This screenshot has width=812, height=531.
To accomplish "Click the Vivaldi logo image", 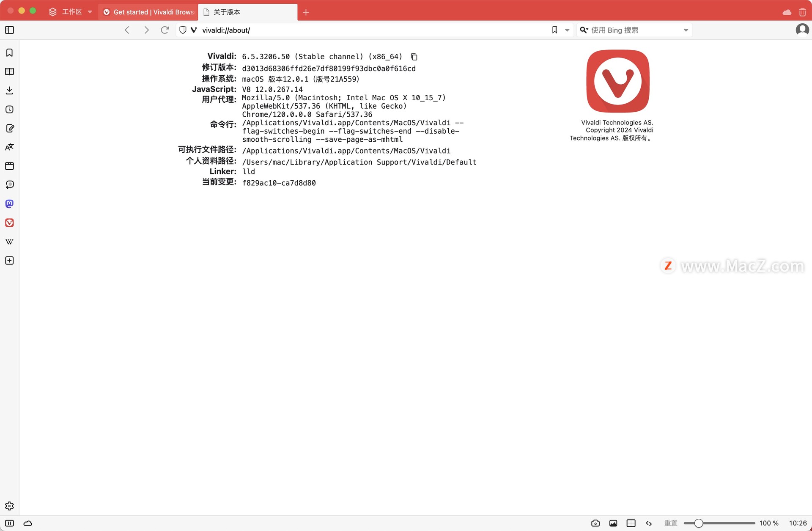I will [x=618, y=81].
